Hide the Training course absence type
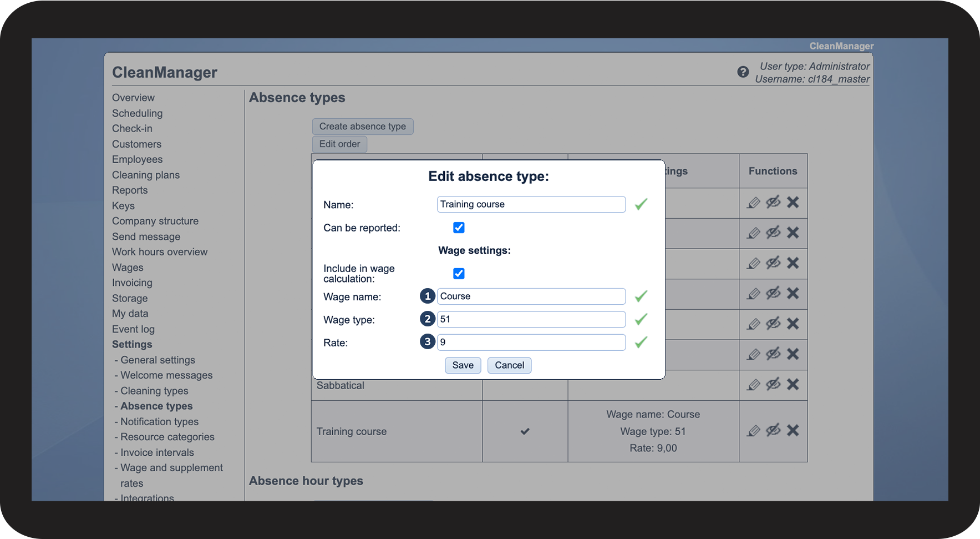The image size is (980, 539). 773,430
